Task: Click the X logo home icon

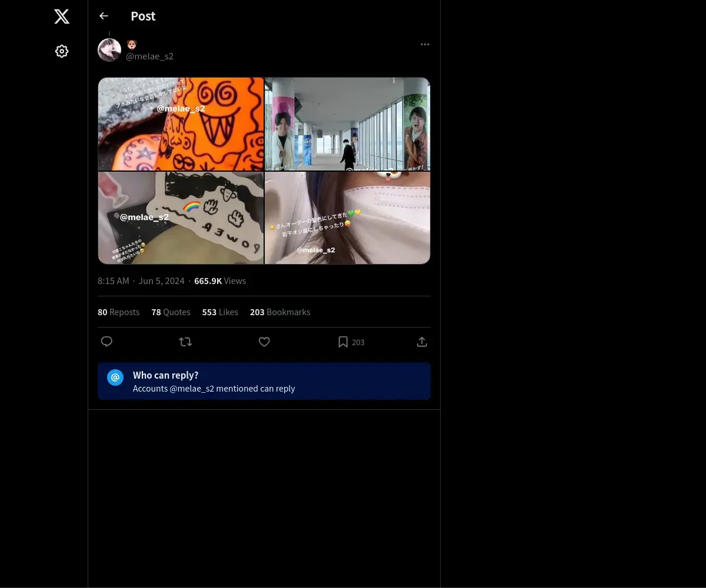Action: pos(62,16)
